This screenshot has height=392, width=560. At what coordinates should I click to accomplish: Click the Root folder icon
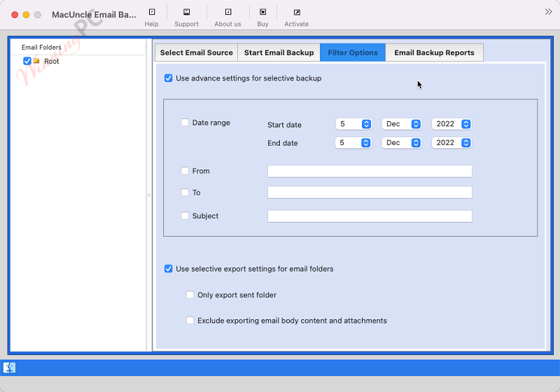coord(36,61)
